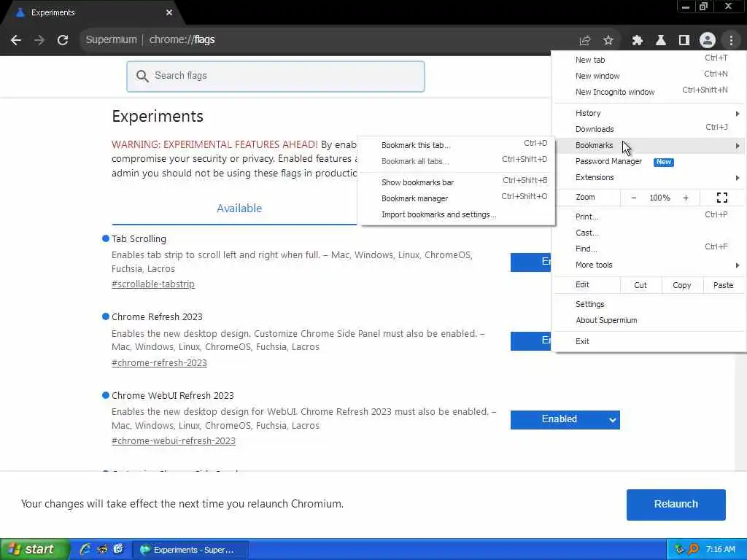
Task: Open the Experiments flask icon in toolbar
Action: point(660,41)
